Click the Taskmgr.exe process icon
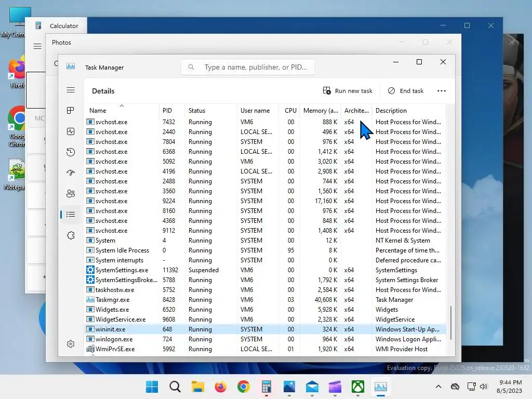Viewport: 532px width, 399px height. click(x=90, y=300)
